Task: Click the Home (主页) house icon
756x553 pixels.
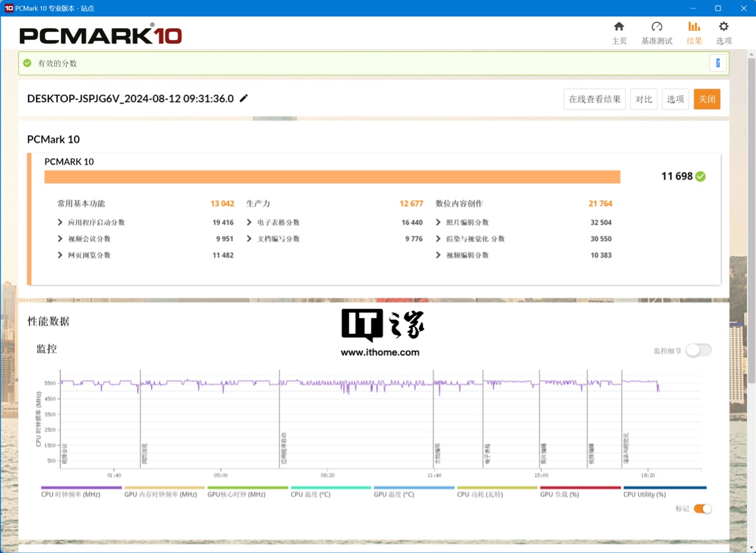Action: tap(619, 27)
